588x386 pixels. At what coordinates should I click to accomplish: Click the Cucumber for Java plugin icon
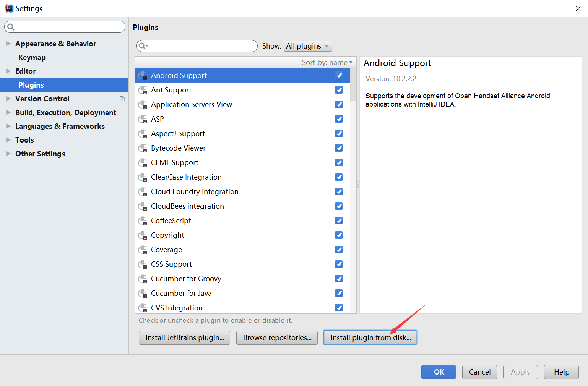pos(143,294)
